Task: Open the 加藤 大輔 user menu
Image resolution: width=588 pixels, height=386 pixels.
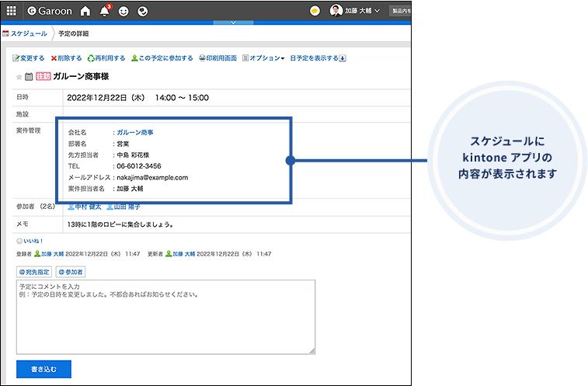Action: (362, 11)
